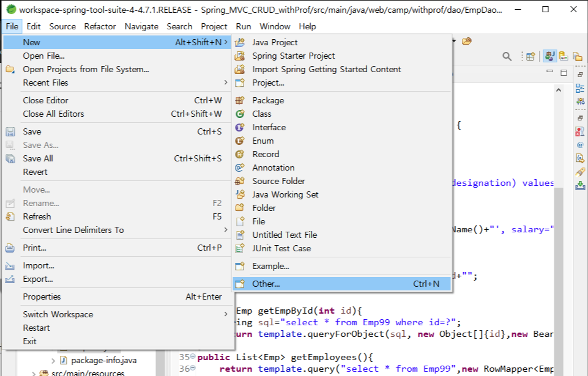
Task: Click Save All menu entry
Action: 117,158
